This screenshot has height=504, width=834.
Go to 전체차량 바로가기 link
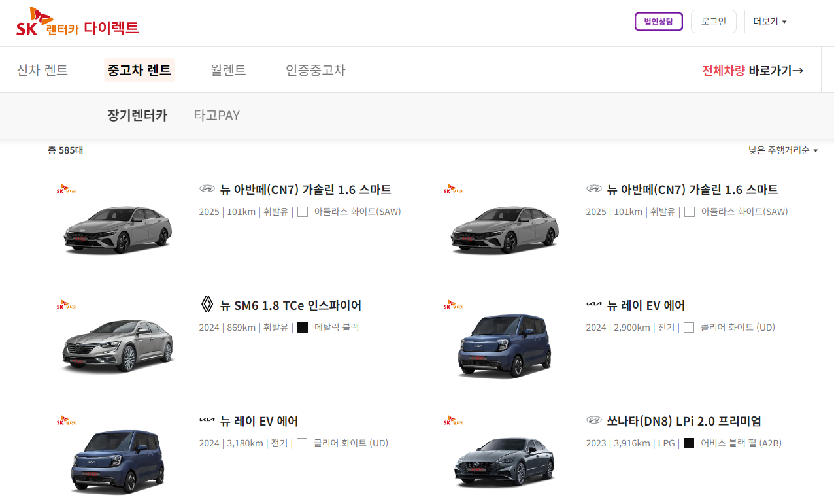[x=752, y=70]
